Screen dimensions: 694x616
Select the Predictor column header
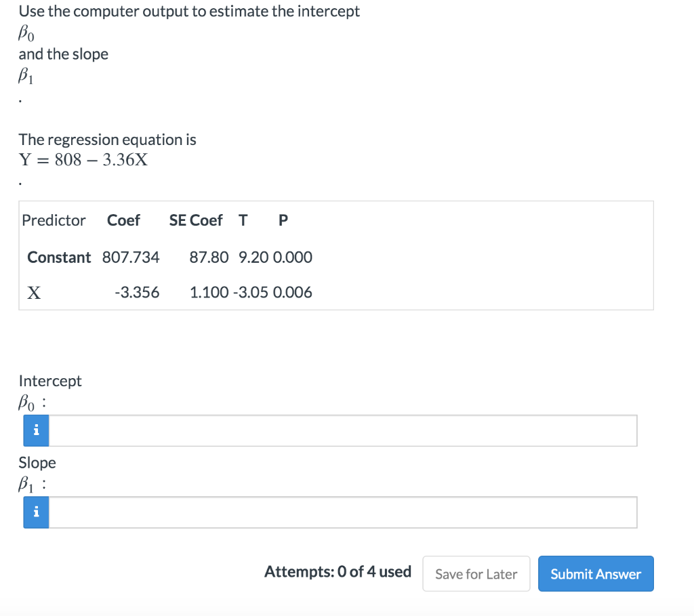[x=54, y=220]
